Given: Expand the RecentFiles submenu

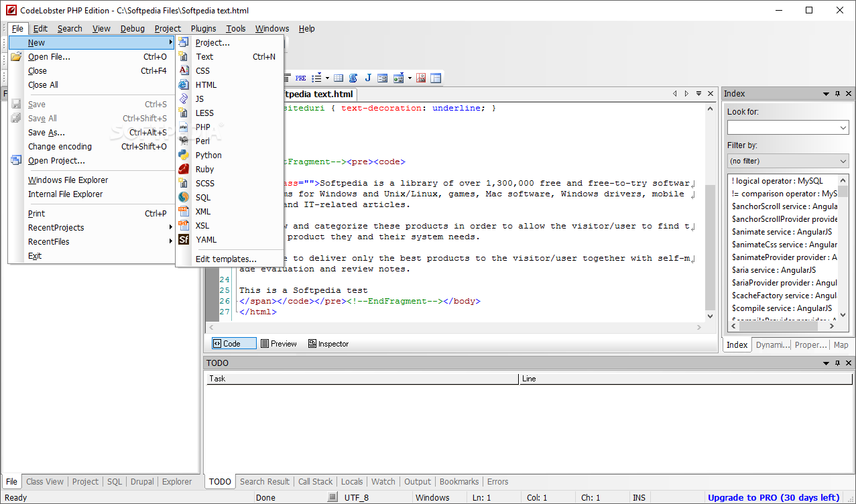Looking at the screenshot, I should click(91, 241).
